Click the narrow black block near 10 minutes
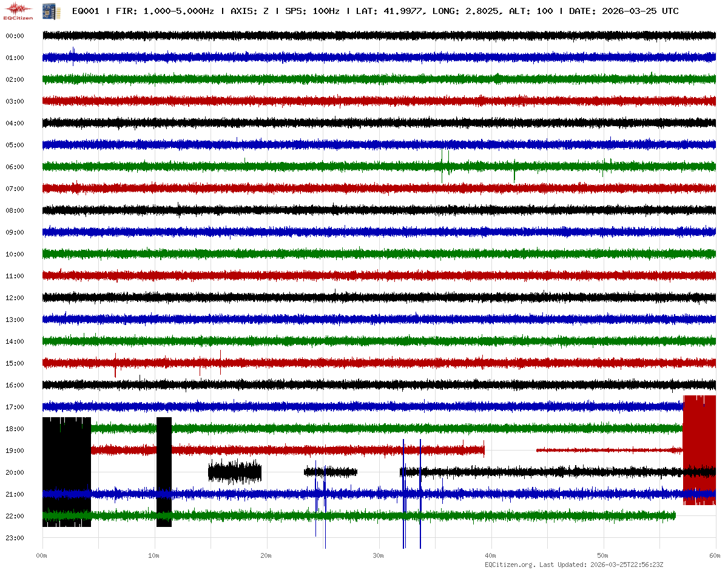 point(164,472)
